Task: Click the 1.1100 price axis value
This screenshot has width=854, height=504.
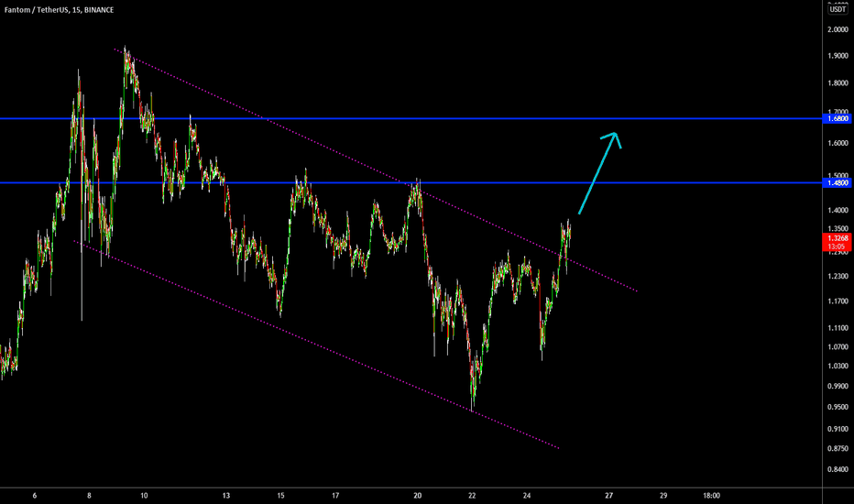Action: (x=838, y=328)
